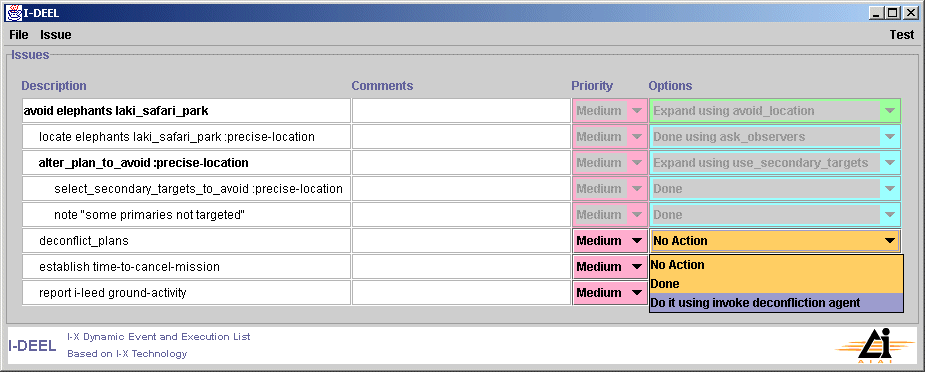
Task: Choose 'Done' from the dropdown list
Action: [x=776, y=284]
